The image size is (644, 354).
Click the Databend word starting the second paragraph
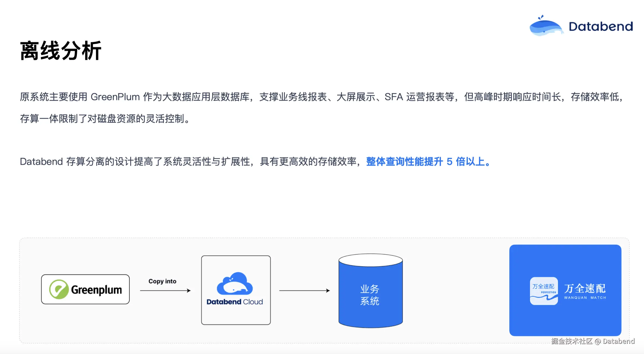tap(41, 162)
